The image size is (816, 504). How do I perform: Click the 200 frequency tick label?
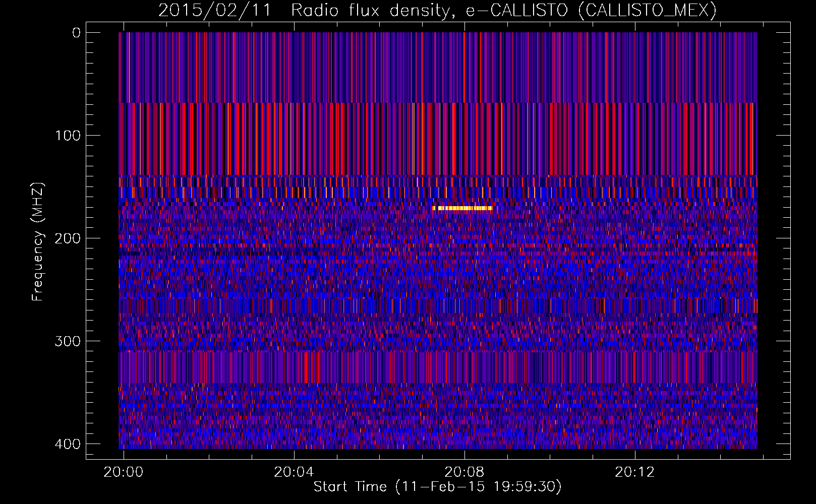click(x=68, y=238)
